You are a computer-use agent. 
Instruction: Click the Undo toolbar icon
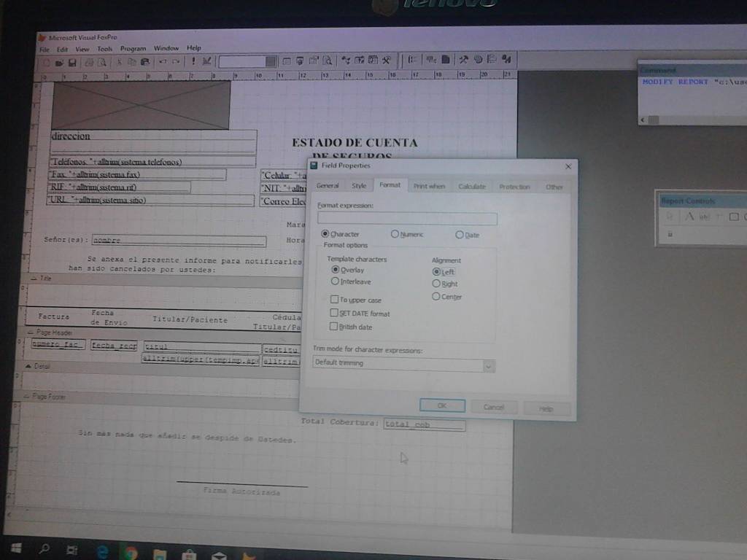163,61
